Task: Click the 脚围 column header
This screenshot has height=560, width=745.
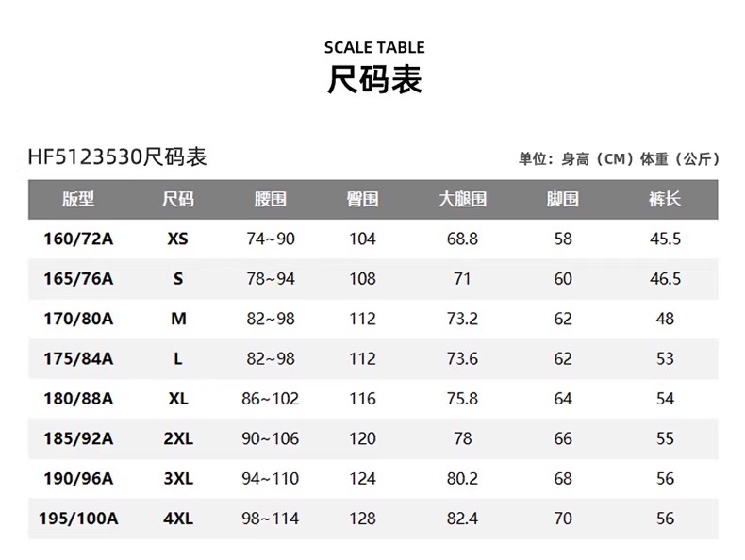Action: pyautogui.click(x=563, y=199)
